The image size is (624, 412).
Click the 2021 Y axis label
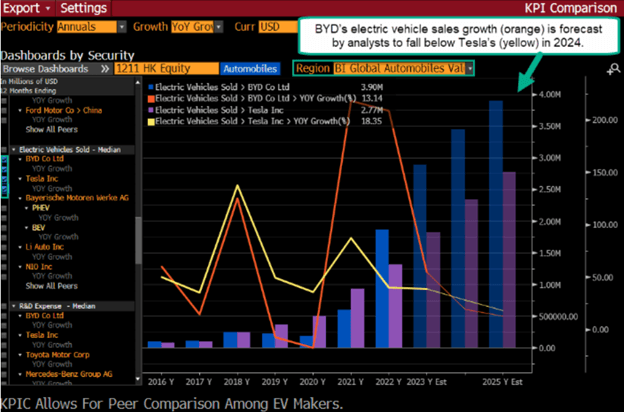pyautogui.click(x=351, y=382)
